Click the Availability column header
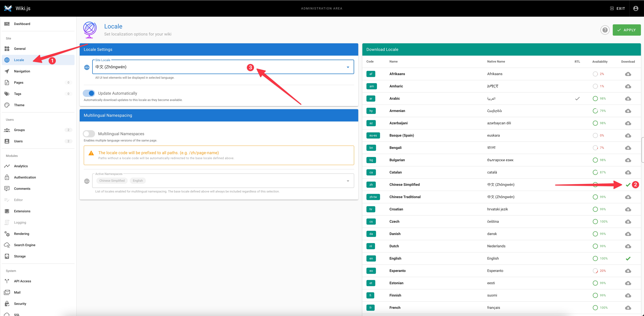Screen dimensions: 644x316 tap(600, 62)
